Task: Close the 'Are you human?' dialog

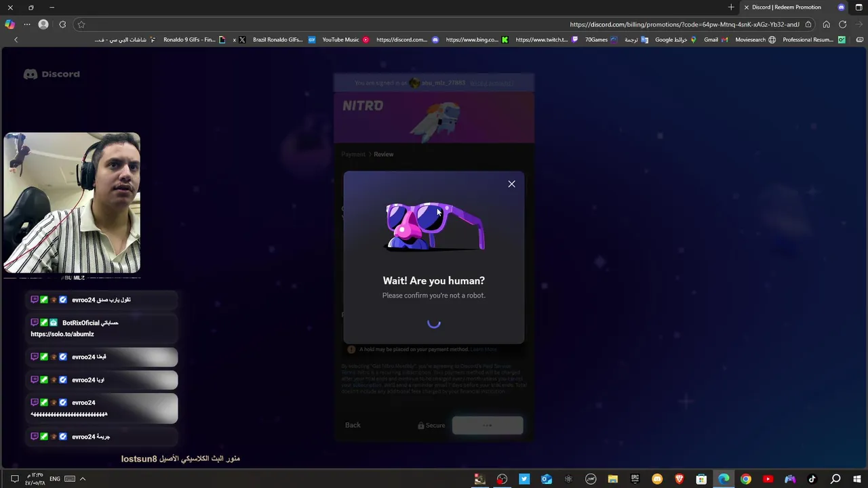Action: pos(512,184)
